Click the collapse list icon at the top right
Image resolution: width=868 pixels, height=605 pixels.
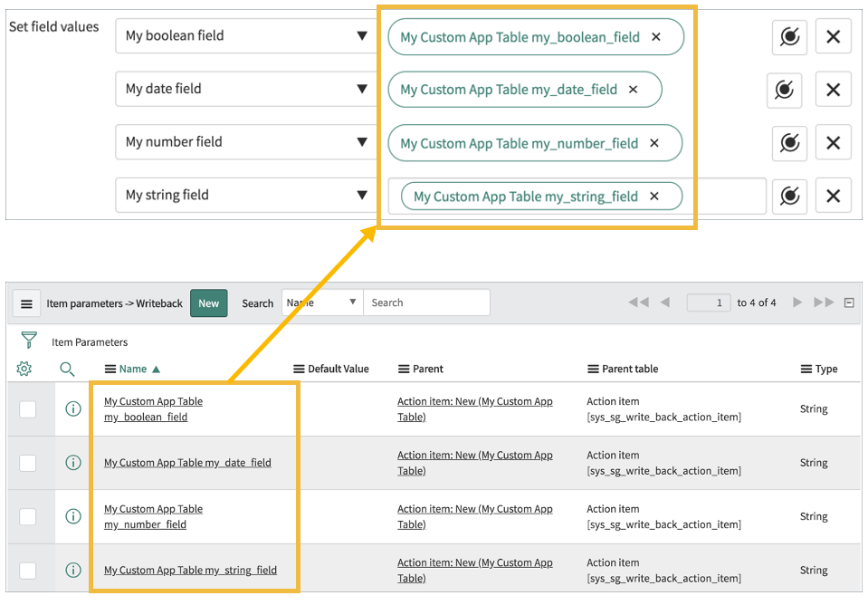coord(848,302)
